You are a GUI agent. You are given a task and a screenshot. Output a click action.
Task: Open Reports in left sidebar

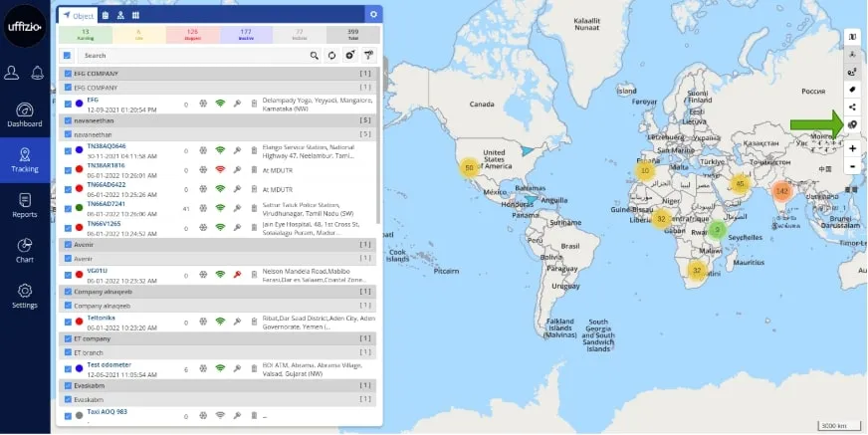coord(25,204)
